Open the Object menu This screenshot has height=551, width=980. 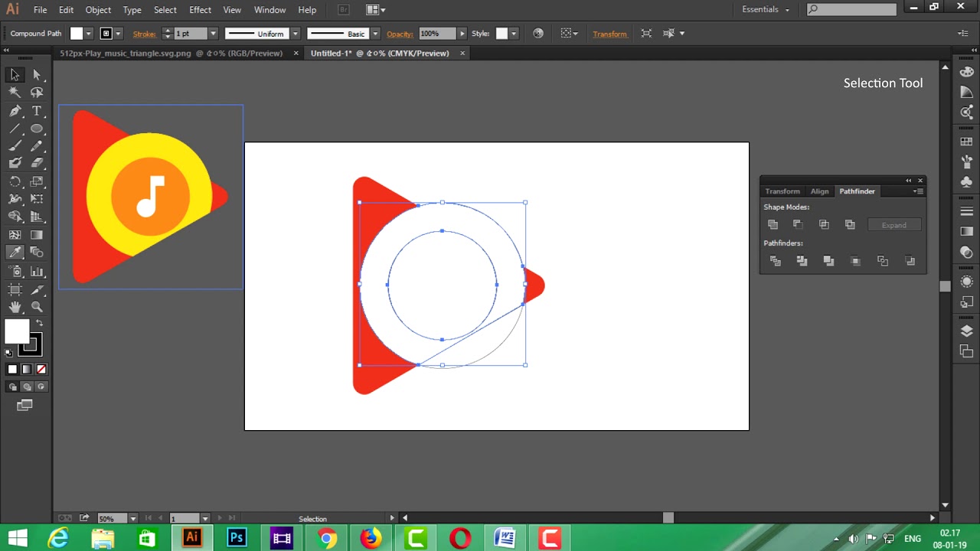[98, 10]
